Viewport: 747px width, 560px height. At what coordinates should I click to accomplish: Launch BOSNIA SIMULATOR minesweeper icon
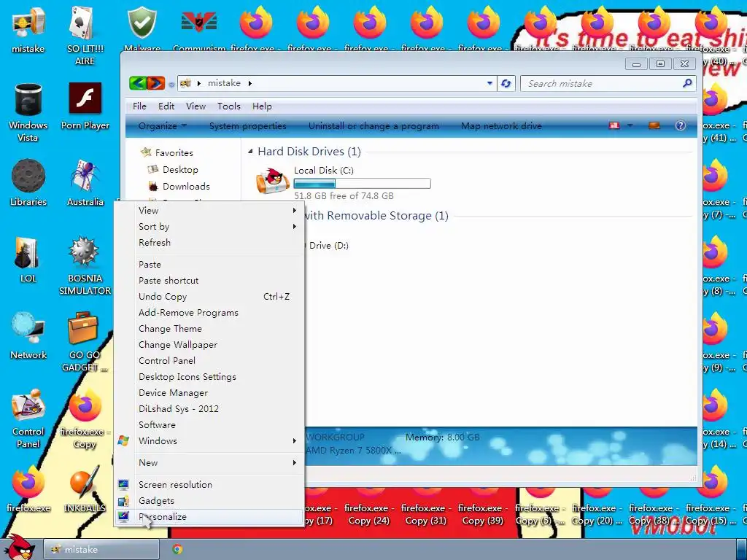tap(85, 265)
